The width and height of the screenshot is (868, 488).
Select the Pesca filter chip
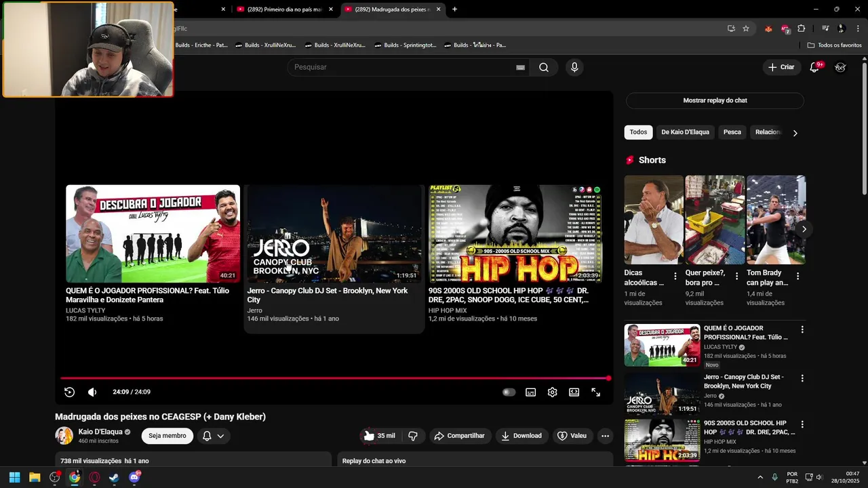(732, 132)
